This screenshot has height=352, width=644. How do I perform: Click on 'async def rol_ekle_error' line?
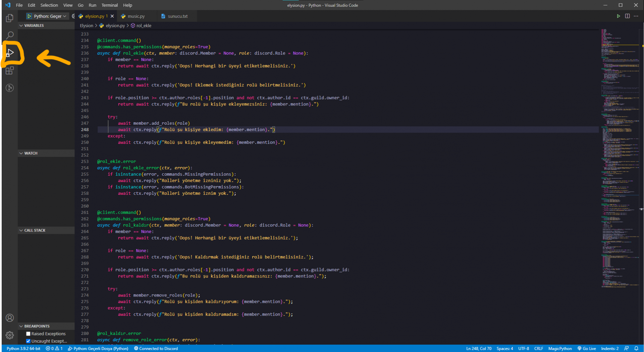point(145,168)
